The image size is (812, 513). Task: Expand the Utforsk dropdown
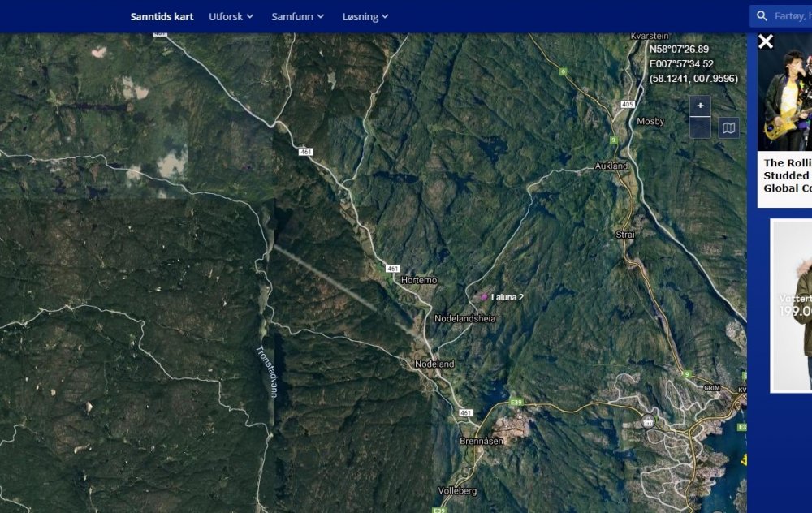pos(231,16)
